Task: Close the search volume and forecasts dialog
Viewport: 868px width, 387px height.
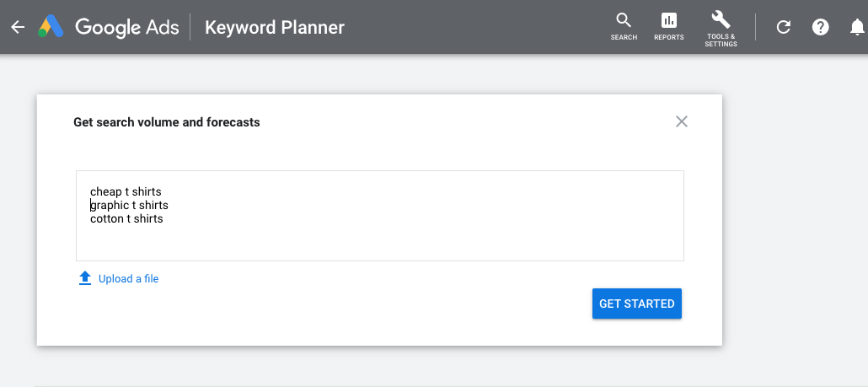Action: coord(682,121)
